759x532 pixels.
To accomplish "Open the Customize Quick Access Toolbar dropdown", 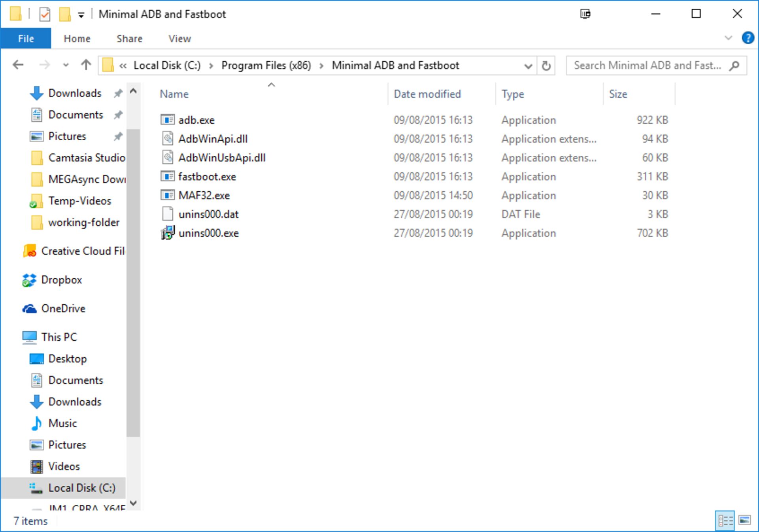I will click(x=81, y=15).
